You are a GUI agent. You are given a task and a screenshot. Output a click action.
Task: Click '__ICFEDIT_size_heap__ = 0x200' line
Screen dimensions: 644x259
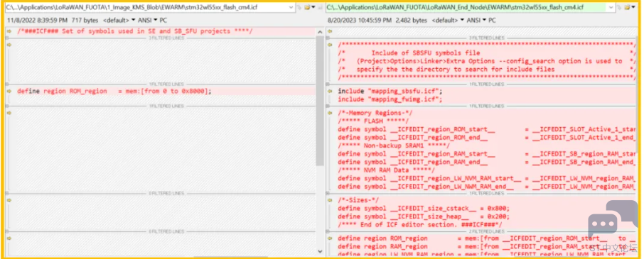424,216
